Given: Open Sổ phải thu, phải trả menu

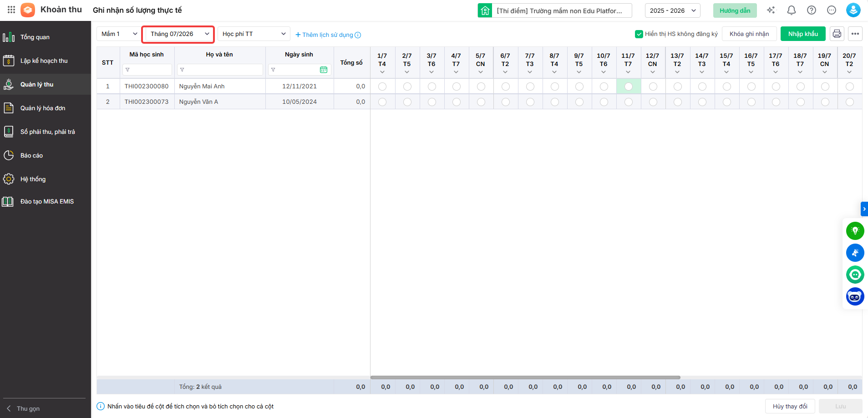Looking at the screenshot, I should pos(46,132).
